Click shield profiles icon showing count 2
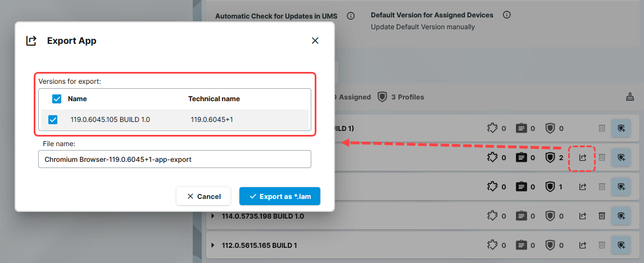This screenshot has height=263, width=644. click(x=550, y=158)
